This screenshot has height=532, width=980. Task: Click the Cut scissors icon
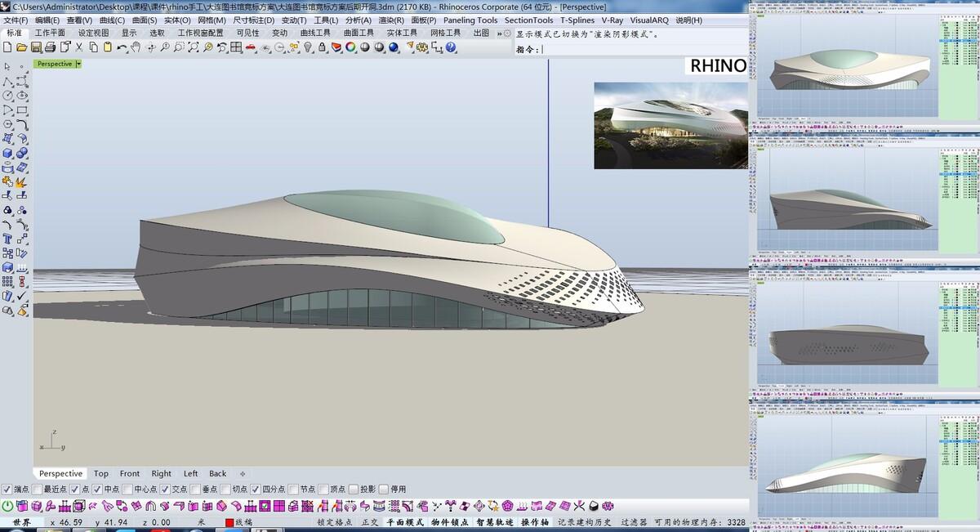tap(79, 47)
